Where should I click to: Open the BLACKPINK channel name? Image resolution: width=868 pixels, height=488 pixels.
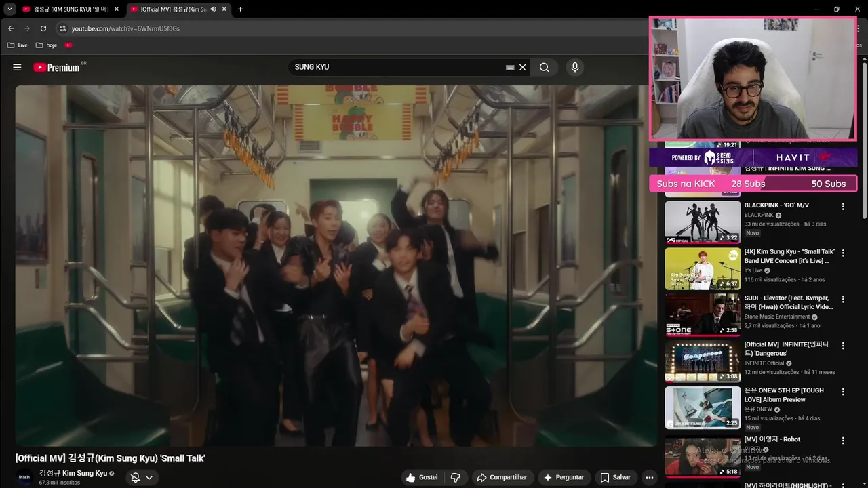click(759, 215)
